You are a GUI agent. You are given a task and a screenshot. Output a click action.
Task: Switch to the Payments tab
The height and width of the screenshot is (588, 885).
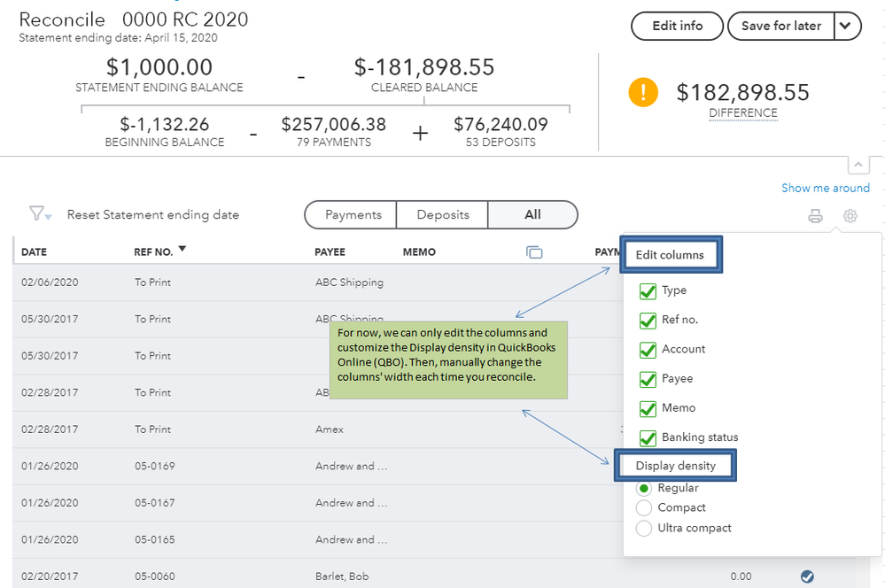(353, 215)
